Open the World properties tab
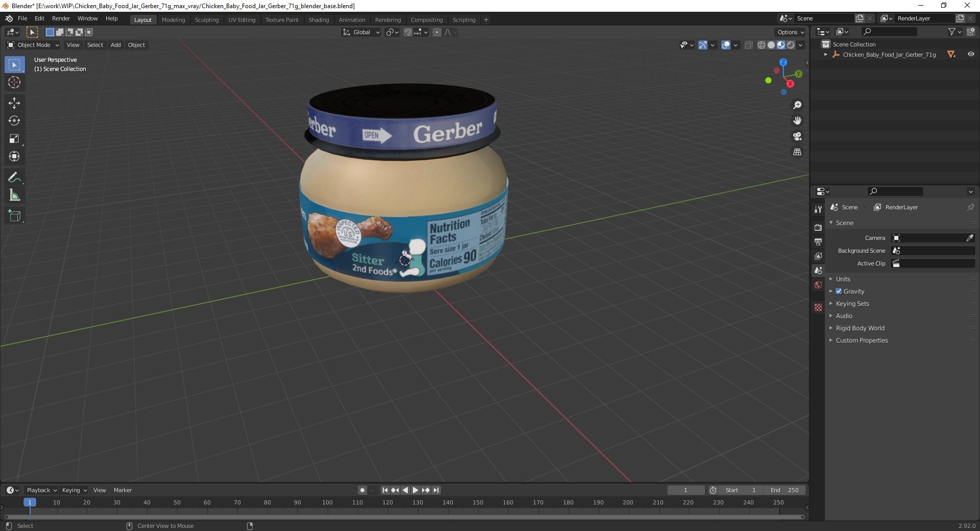Screen dimensions: 980x531 tap(818, 285)
